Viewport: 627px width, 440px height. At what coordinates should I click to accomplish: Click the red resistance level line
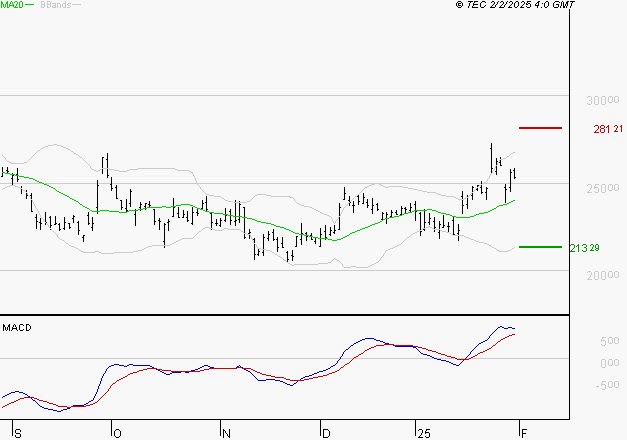point(540,128)
